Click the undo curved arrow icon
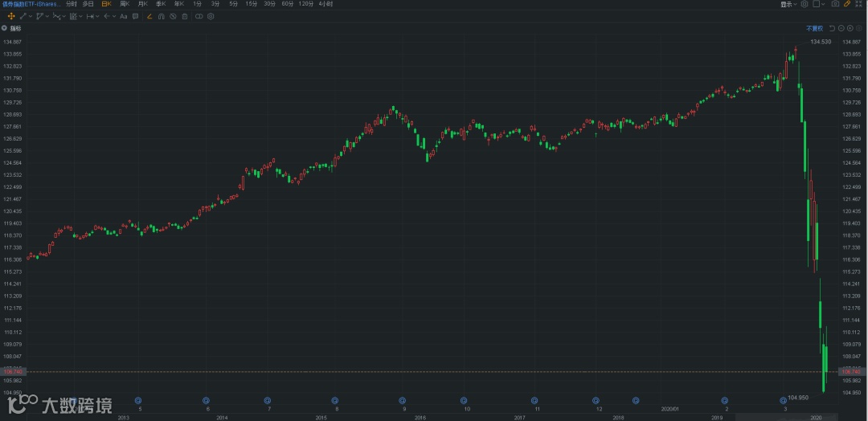The image size is (868, 421). click(x=832, y=28)
